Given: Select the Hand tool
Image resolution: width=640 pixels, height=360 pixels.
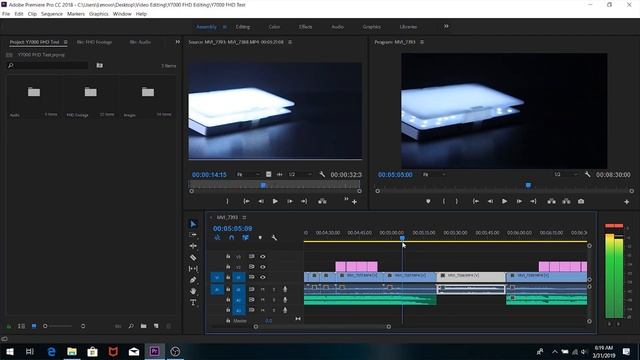Looking at the screenshot, I should coord(193,291).
